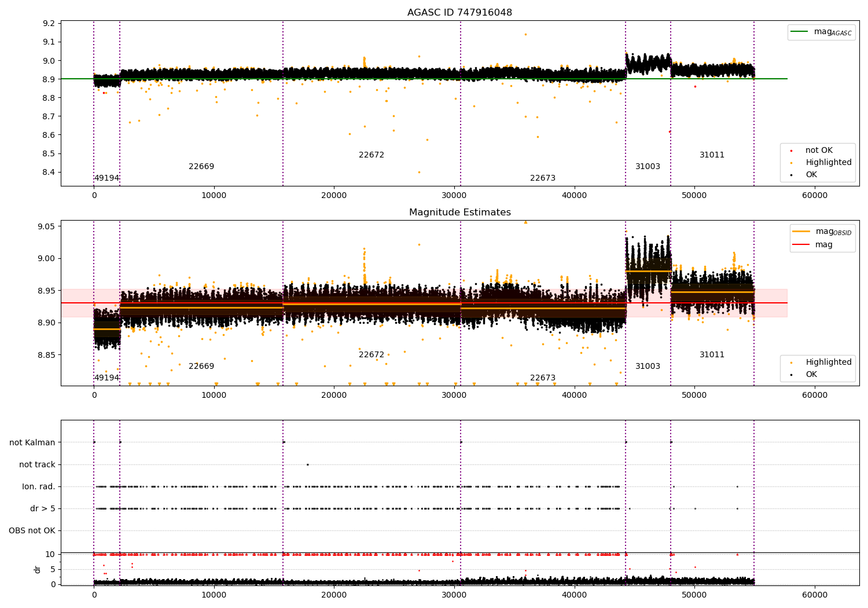This screenshot has width=868, height=608.
Task: Select 'OK' in the Magnitude Estimates legend
Action: [x=811, y=375]
